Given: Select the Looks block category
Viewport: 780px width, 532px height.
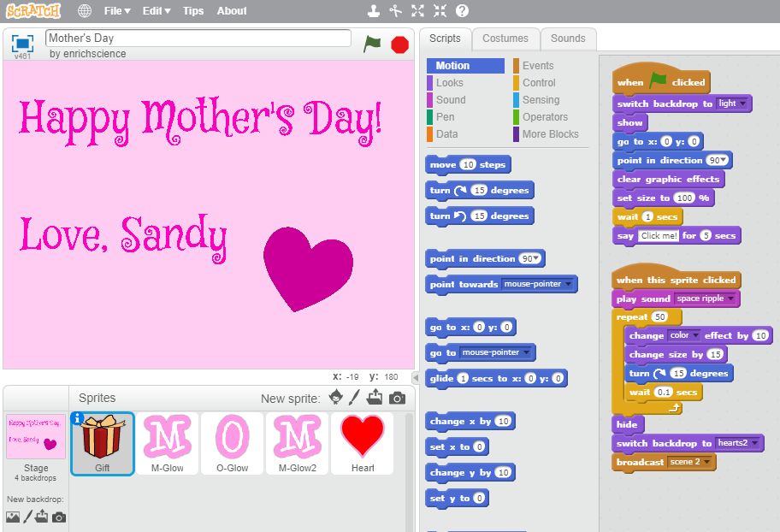Looking at the screenshot, I should click(449, 83).
